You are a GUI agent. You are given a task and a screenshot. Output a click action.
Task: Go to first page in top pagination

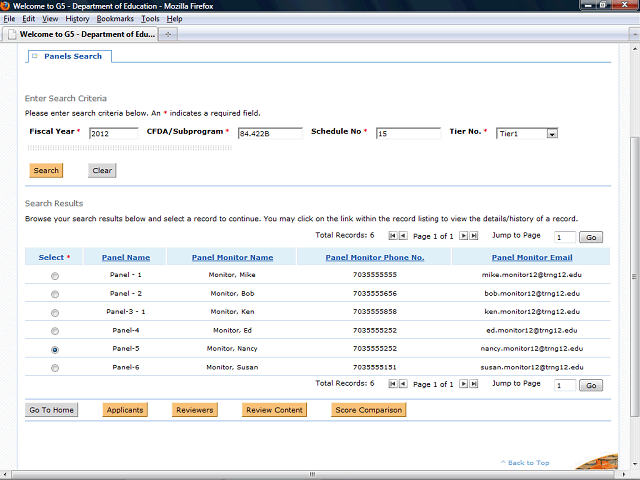pyautogui.click(x=392, y=236)
